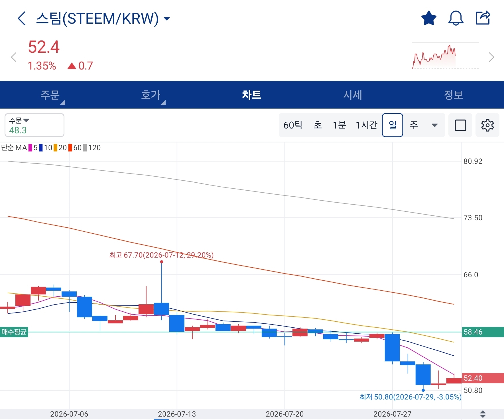The height and width of the screenshot is (420, 504).
Task: Click the red MA 60 color swatch
Action: pos(70,148)
